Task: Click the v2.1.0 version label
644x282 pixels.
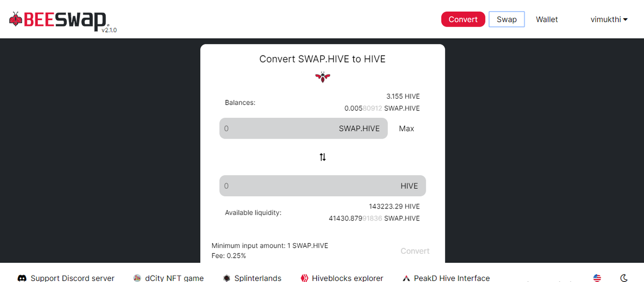Action: click(x=109, y=30)
